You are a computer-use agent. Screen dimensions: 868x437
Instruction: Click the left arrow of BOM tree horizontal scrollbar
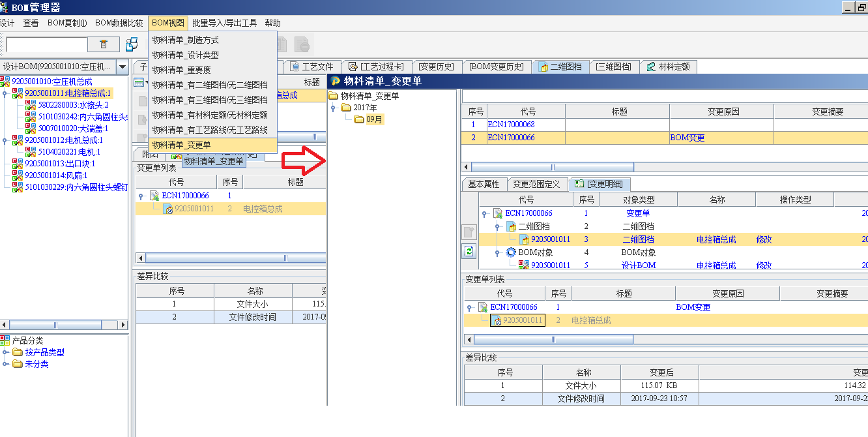tap(5, 325)
